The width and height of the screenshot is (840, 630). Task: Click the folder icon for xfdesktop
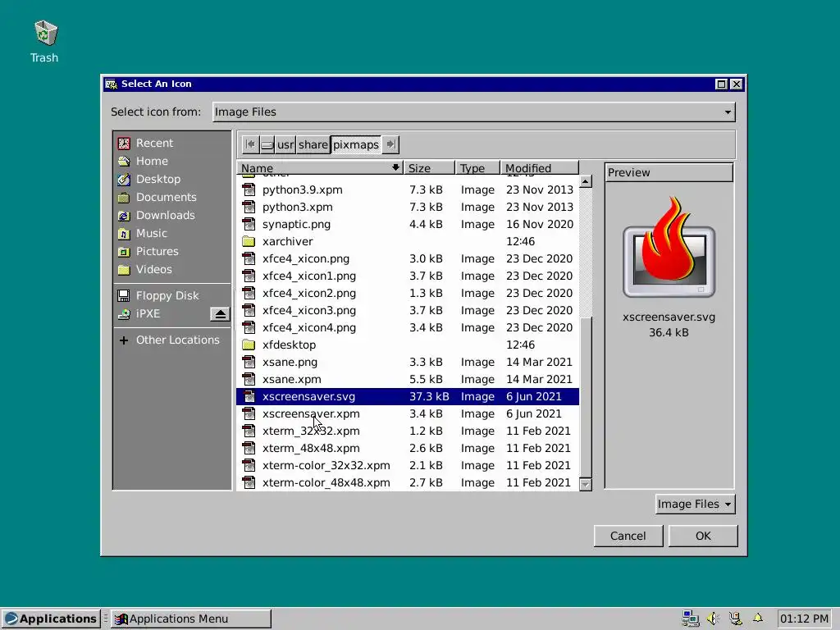249,345
